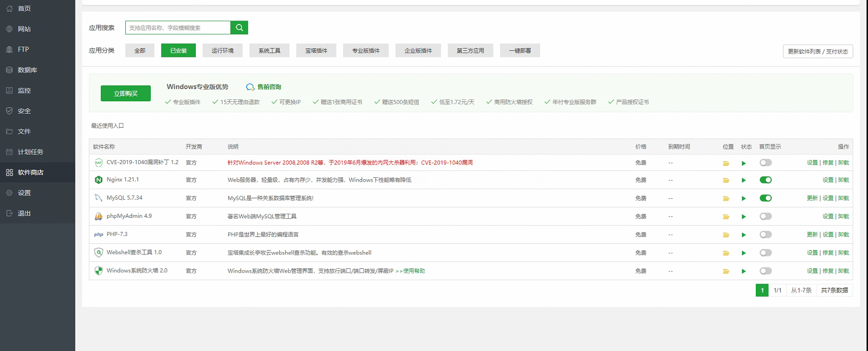Viewport: 868px width, 351px height.
Task: Open FTP in the sidebar
Action: tap(38, 49)
